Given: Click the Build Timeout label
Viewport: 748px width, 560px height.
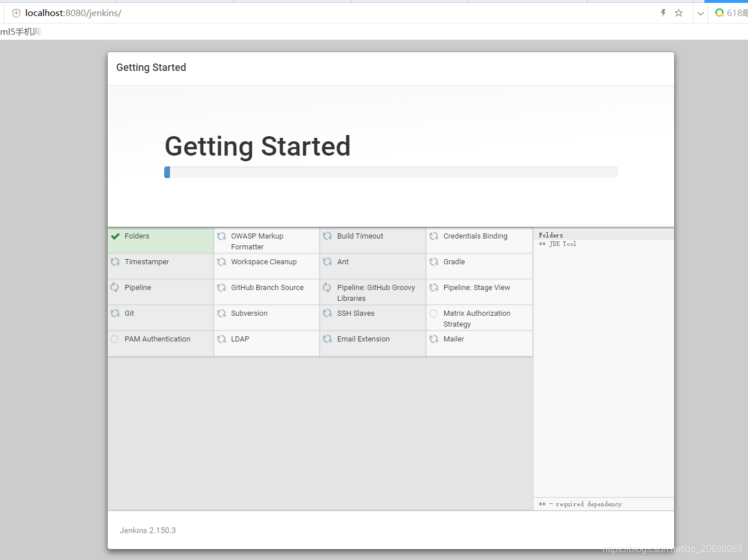Looking at the screenshot, I should tap(360, 236).
